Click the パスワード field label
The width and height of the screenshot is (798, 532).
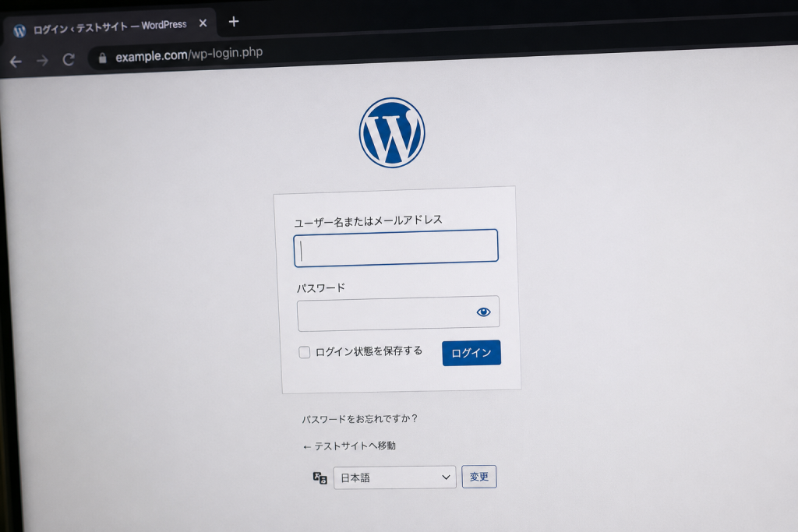(321, 288)
